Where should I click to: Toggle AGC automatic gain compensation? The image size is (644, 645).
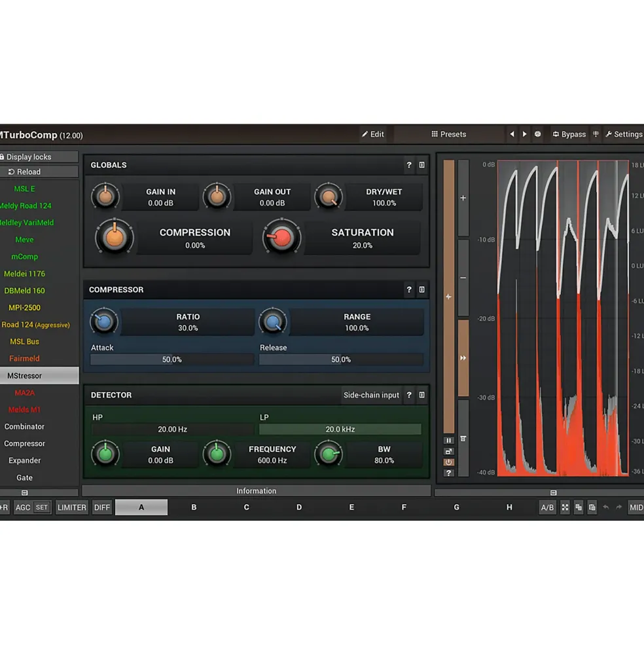coord(23,507)
